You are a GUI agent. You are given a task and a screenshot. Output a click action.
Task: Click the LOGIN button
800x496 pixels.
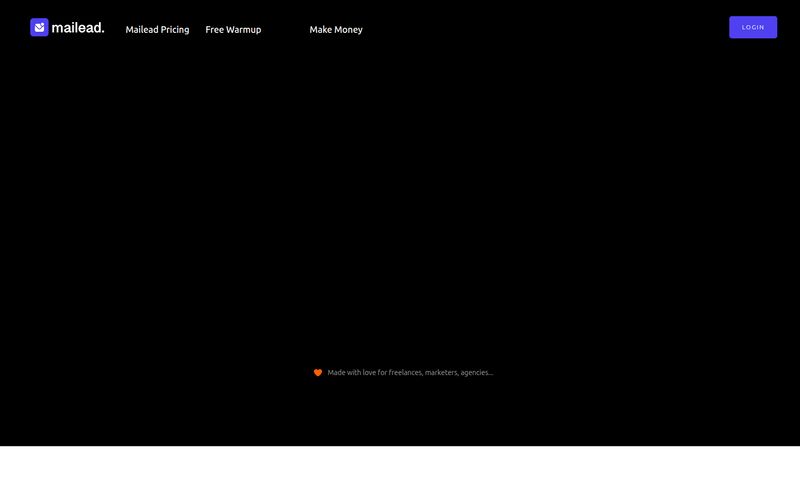(x=753, y=27)
